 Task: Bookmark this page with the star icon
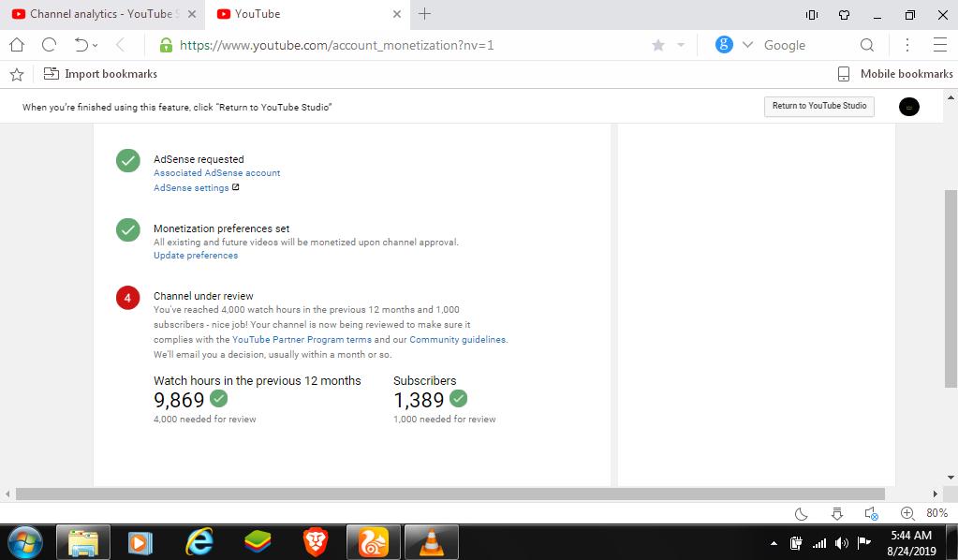(658, 45)
